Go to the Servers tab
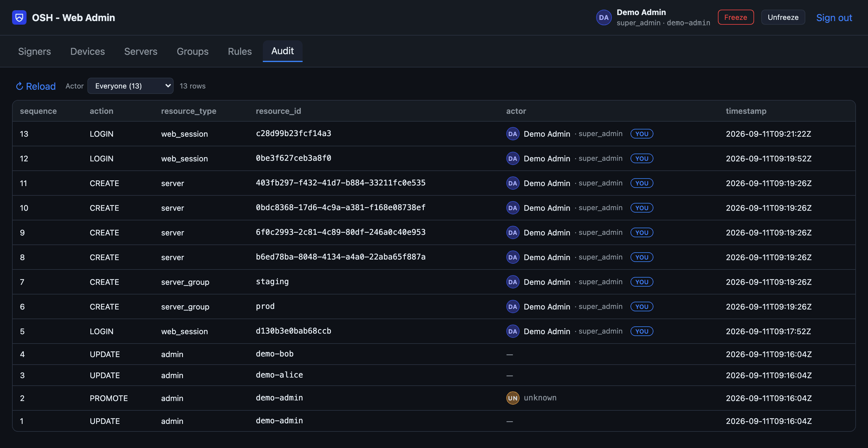Viewport: 868px width, 448px height. coord(141,51)
